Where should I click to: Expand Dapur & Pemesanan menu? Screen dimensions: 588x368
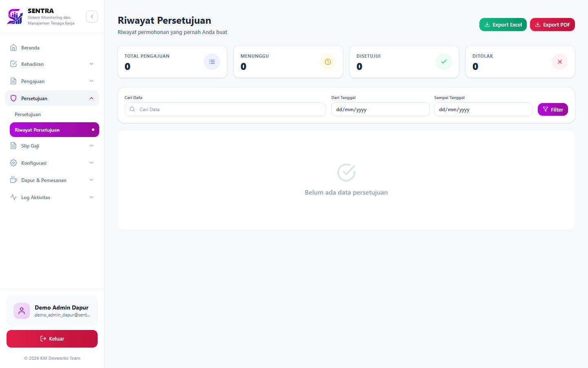(52, 180)
